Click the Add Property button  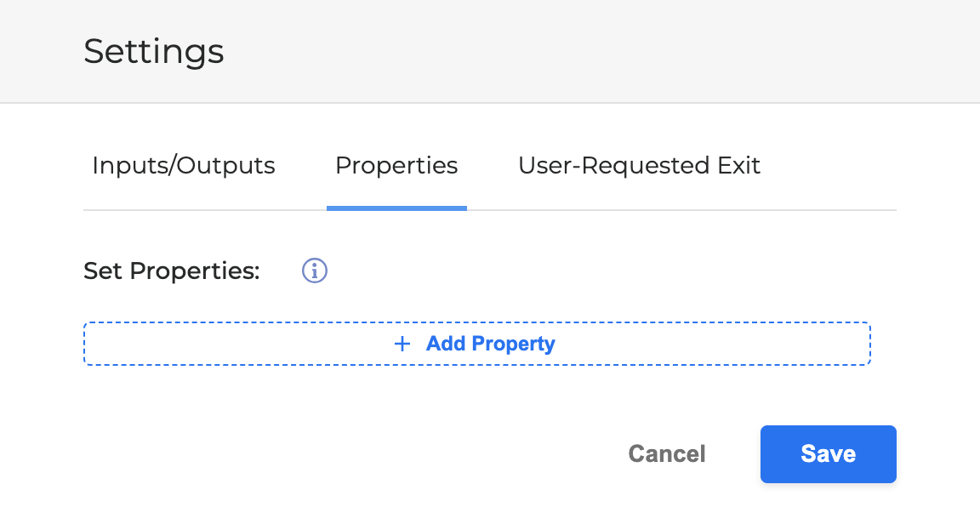pyautogui.click(x=476, y=344)
